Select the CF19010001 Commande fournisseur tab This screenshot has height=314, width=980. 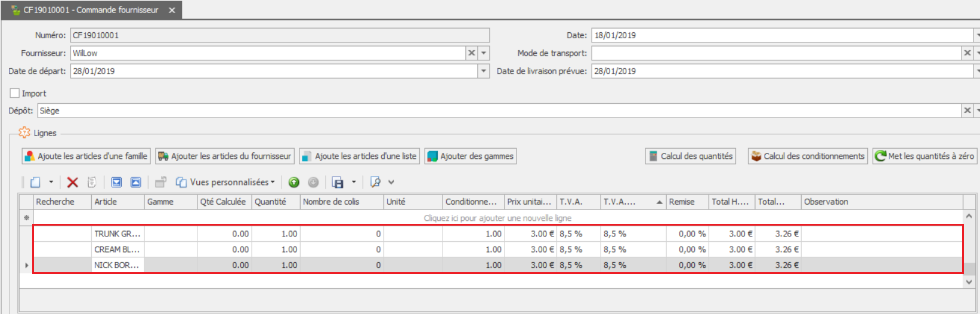pos(91,10)
